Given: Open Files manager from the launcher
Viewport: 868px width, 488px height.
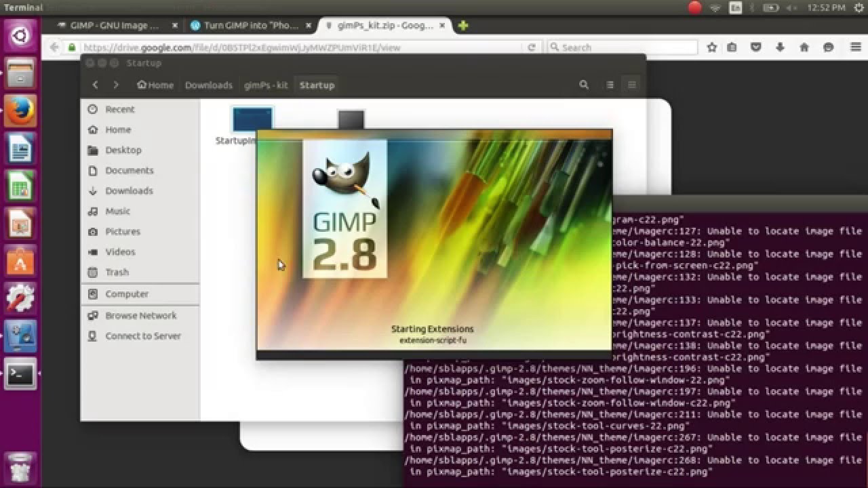Looking at the screenshot, I should (x=20, y=73).
